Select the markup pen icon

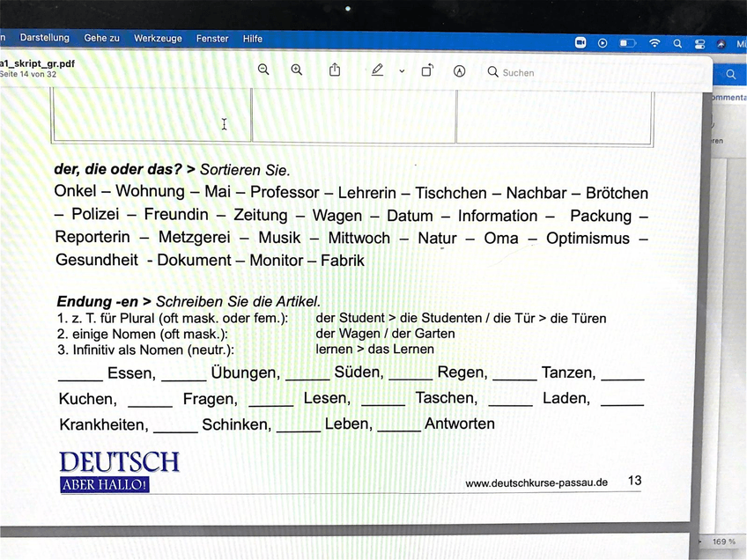377,70
